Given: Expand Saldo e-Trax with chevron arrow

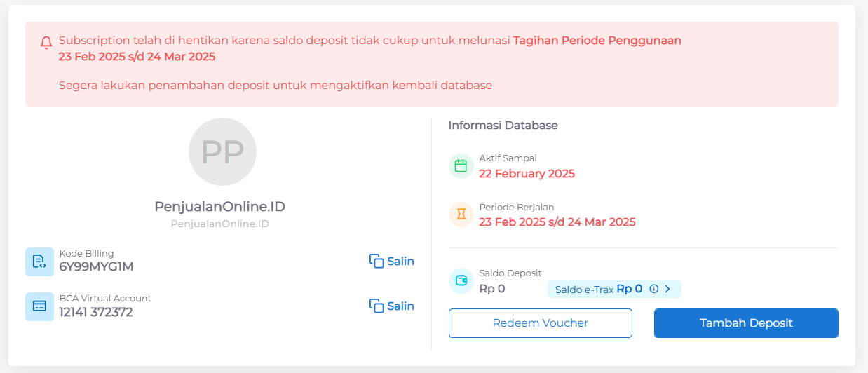Looking at the screenshot, I should 667,289.
